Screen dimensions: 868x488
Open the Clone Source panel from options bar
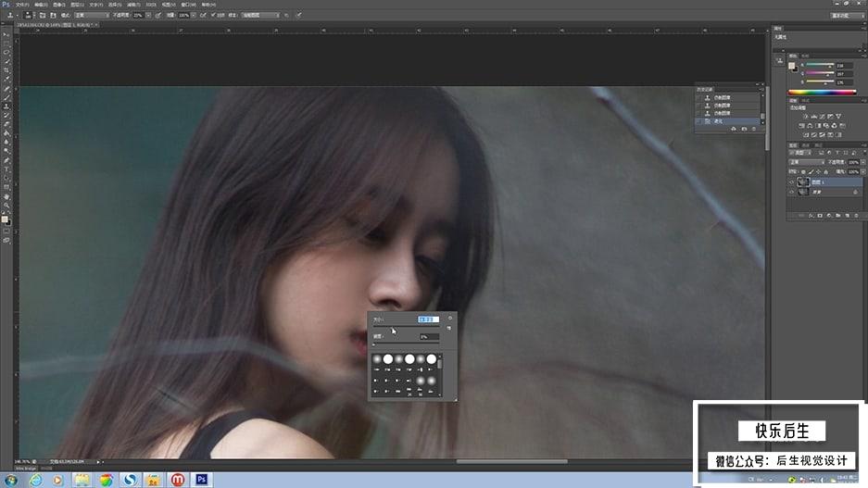click(x=52, y=15)
